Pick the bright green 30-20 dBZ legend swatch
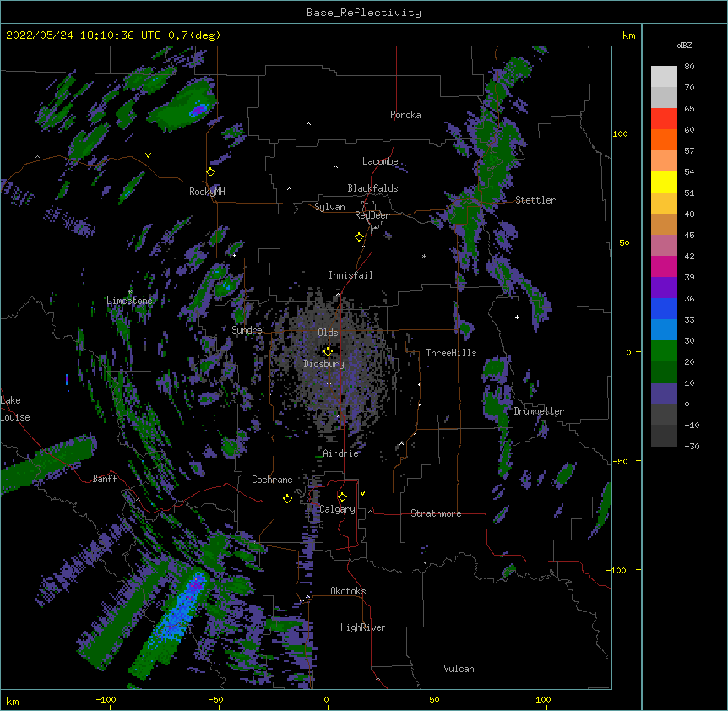The image size is (728, 711). tap(664, 351)
